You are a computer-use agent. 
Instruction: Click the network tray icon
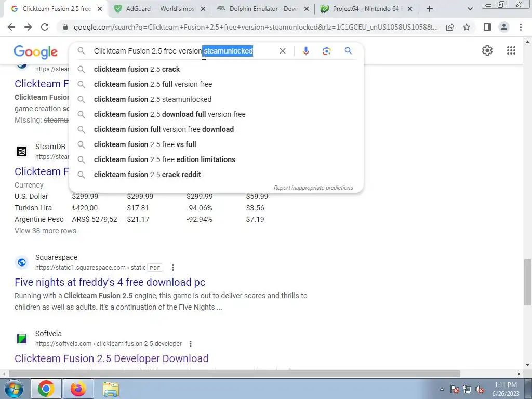point(467,390)
